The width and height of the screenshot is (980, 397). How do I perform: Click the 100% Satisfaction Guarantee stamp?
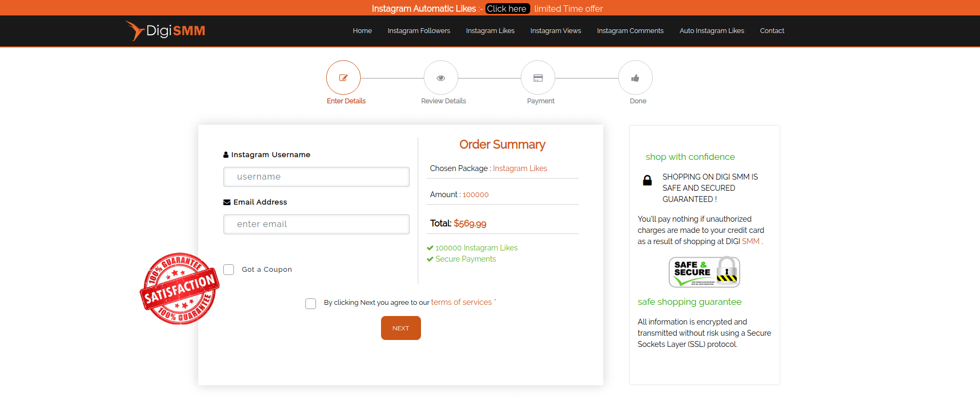click(x=180, y=289)
